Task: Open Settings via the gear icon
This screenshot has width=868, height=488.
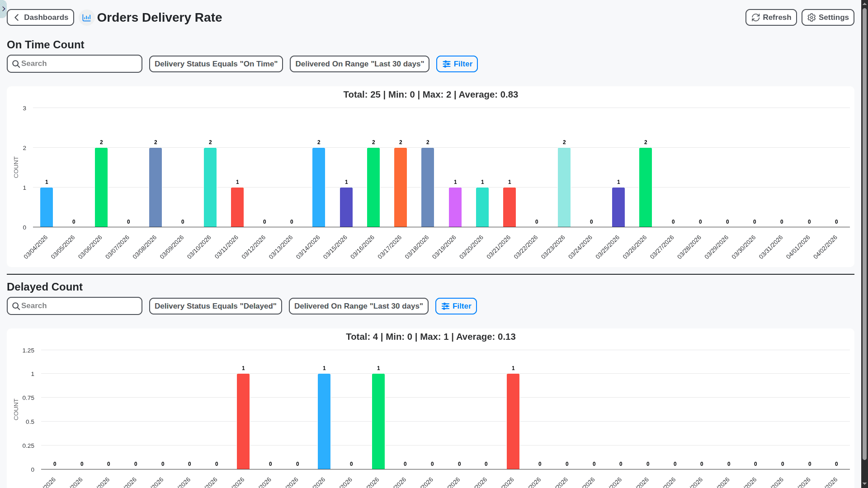Action: 811,17
